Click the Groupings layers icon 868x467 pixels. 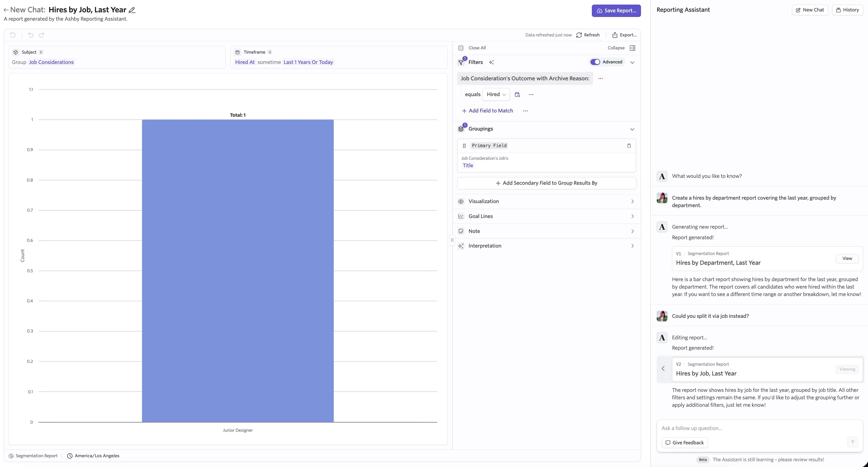pyautogui.click(x=461, y=129)
